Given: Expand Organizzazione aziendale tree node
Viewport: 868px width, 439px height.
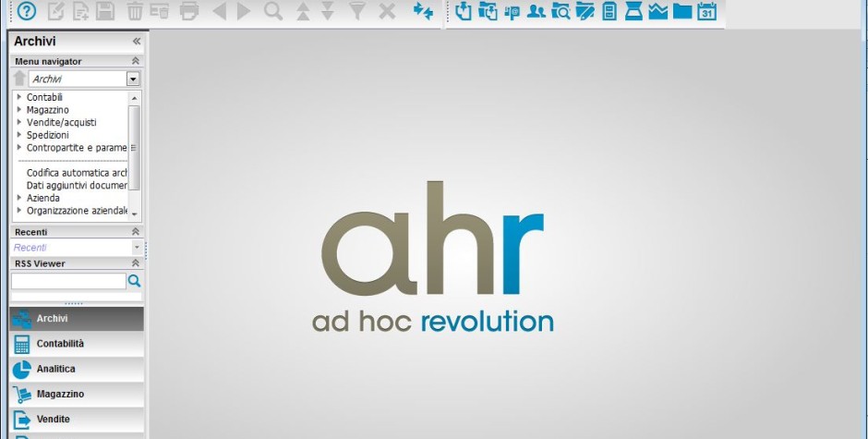Looking at the screenshot, I should pos(19,211).
